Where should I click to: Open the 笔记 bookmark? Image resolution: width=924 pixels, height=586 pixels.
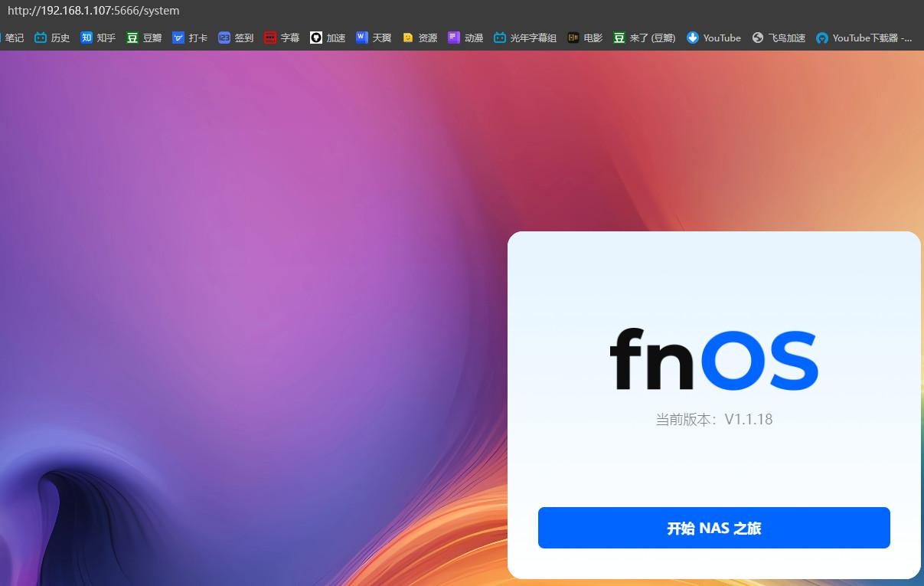point(12,38)
